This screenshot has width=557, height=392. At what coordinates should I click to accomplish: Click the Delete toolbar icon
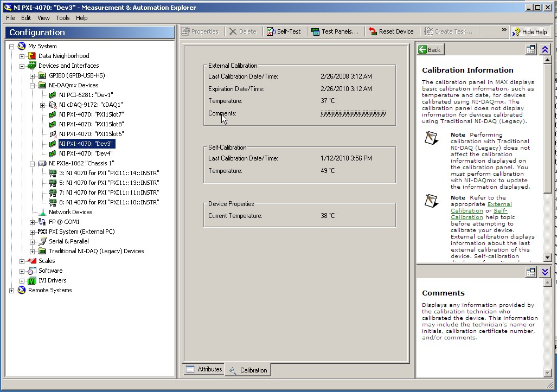click(243, 31)
